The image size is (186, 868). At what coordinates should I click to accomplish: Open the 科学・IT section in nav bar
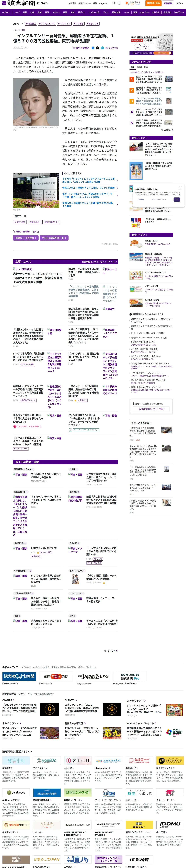[81, 12]
